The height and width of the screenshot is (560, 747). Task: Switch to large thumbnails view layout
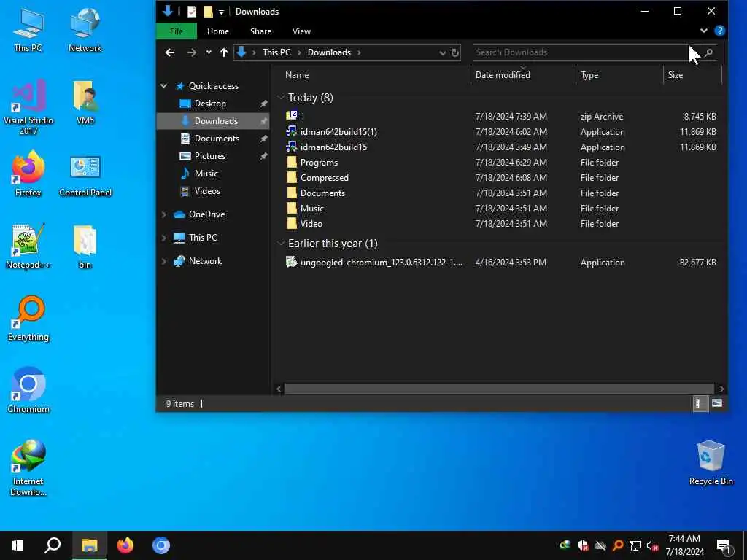[716, 404]
